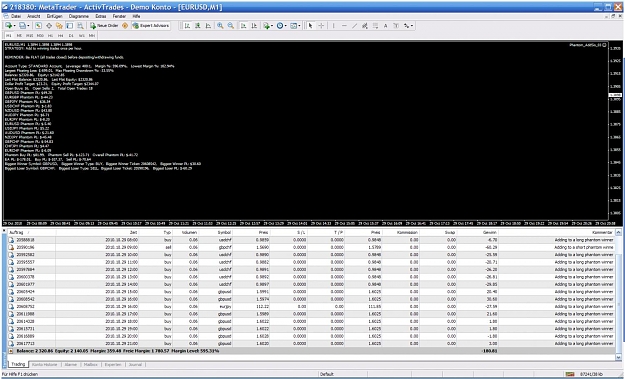Open the Datei menu
This screenshot has height=379, width=625.
16,16
